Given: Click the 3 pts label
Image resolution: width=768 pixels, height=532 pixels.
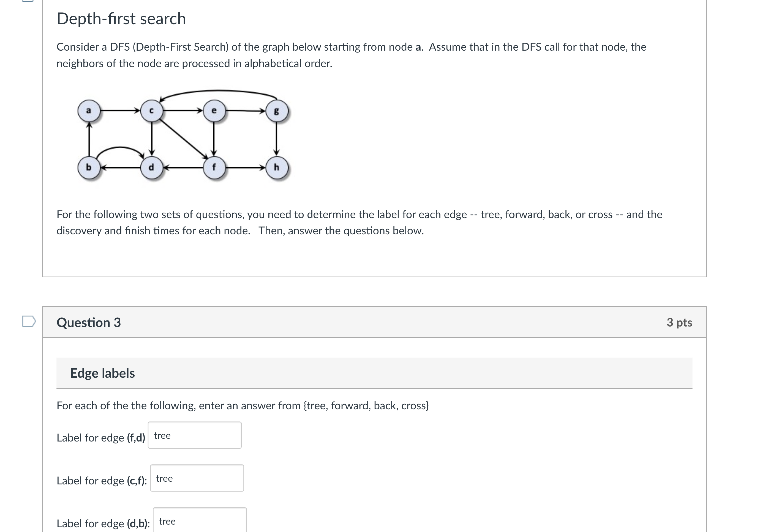Looking at the screenshot, I should coord(679,322).
